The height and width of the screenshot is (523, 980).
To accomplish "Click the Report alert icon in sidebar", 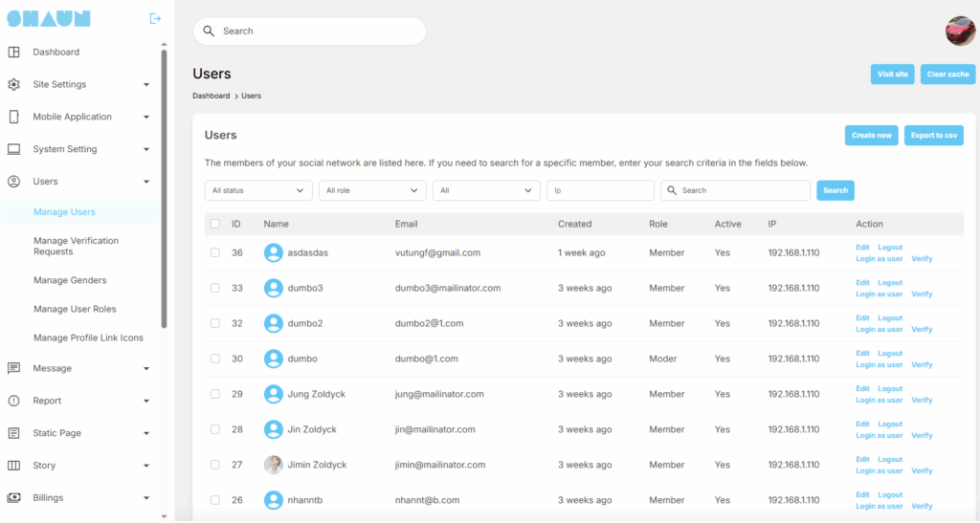I will click(x=13, y=401).
